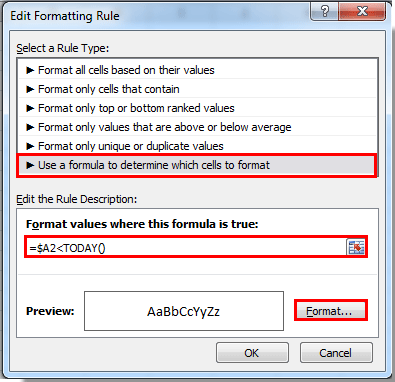Select 'Format only unique or duplicate values'

tap(197, 146)
